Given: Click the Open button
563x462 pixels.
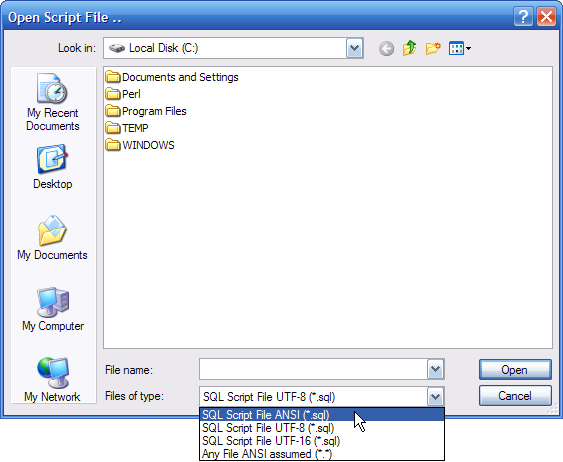Looking at the screenshot, I should click(x=515, y=370).
